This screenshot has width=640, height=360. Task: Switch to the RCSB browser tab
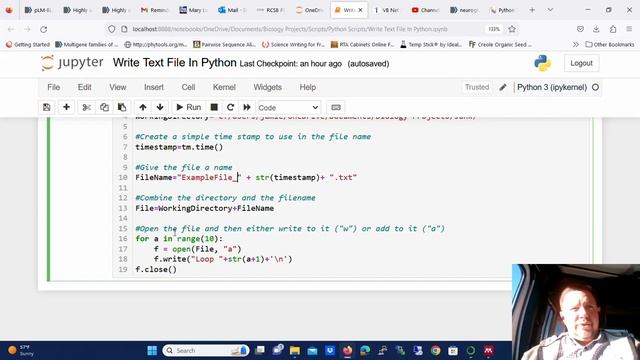point(270,10)
